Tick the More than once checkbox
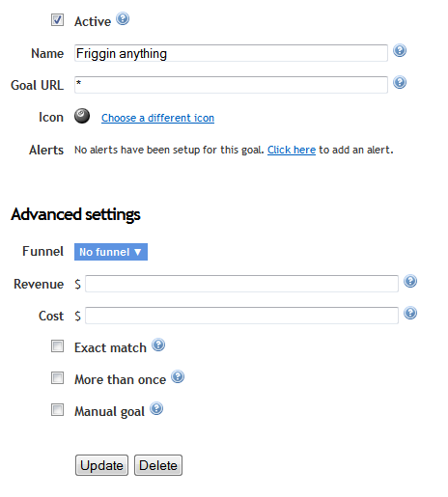The image size is (448, 497). click(57, 378)
